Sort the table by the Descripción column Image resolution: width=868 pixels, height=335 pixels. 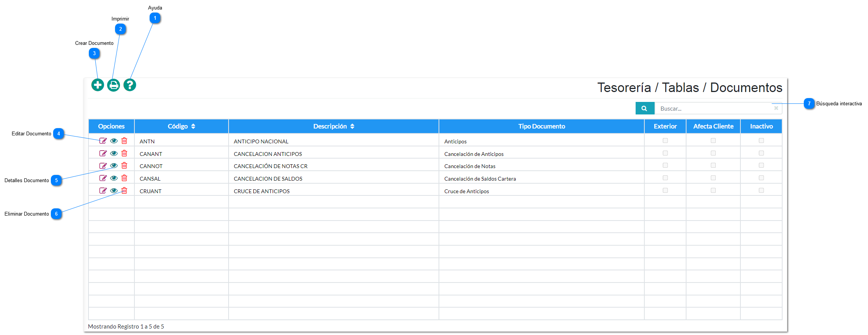tap(334, 126)
